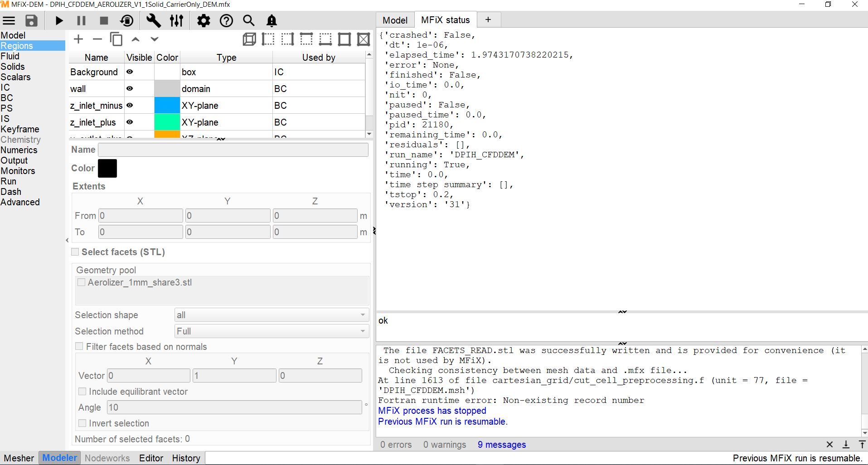Viewport: 868px width, 465px height.
Task: Click the notifications bell icon
Action: [x=272, y=21]
